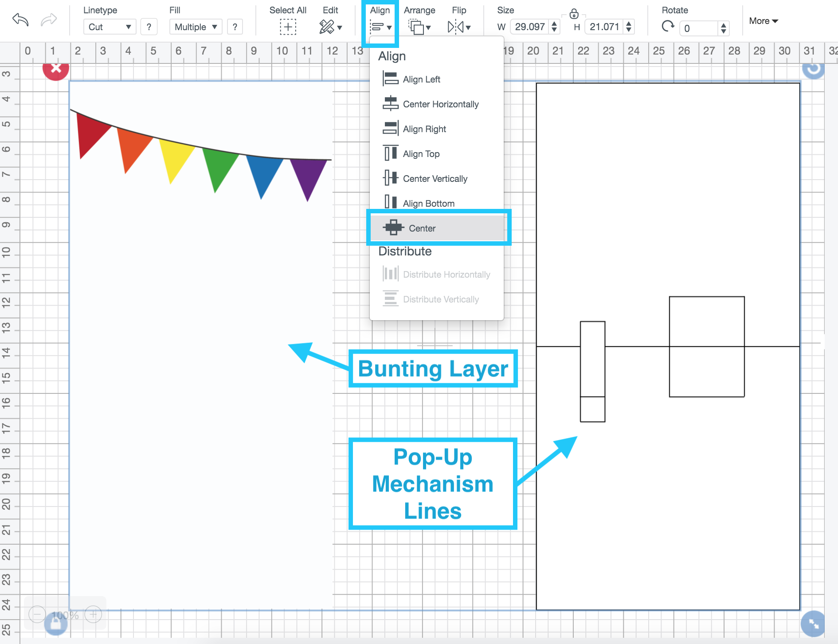Click the Center Horizontally icon
This screenshot has height=644, width=838.
(390, 104)
